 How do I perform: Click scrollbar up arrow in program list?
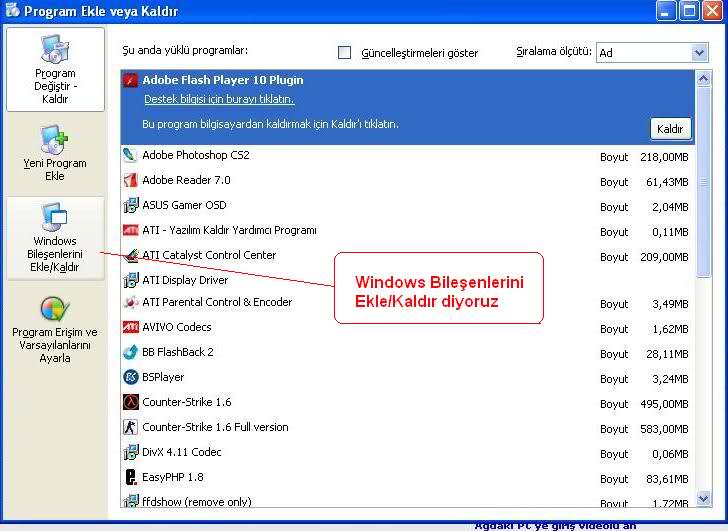pyautogui.click(x=703, y=79)
